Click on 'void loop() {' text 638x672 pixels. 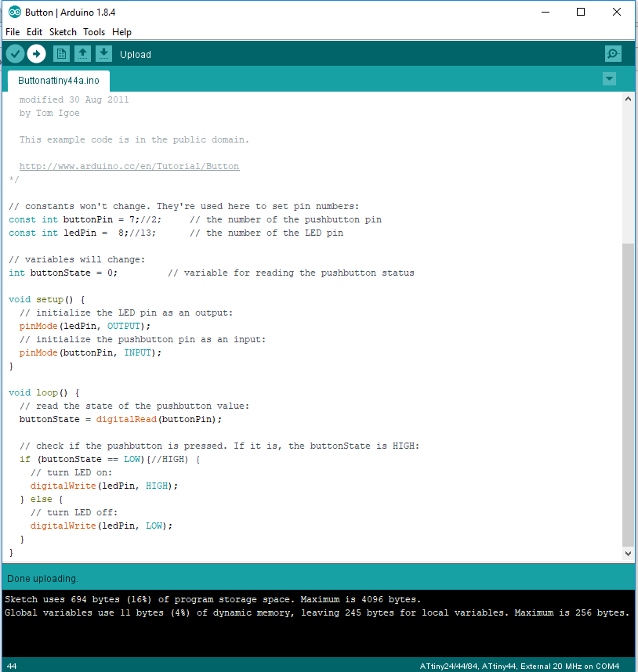tap(44, 392)
